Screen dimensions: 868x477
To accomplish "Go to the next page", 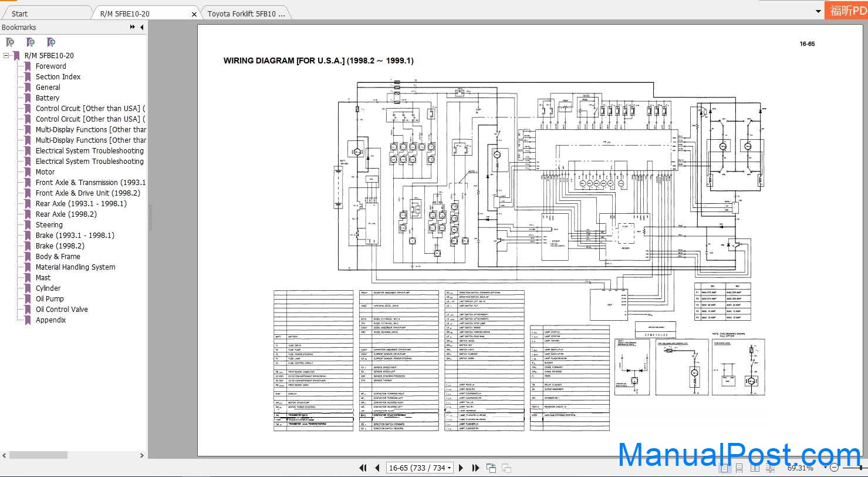I will 461,468.
